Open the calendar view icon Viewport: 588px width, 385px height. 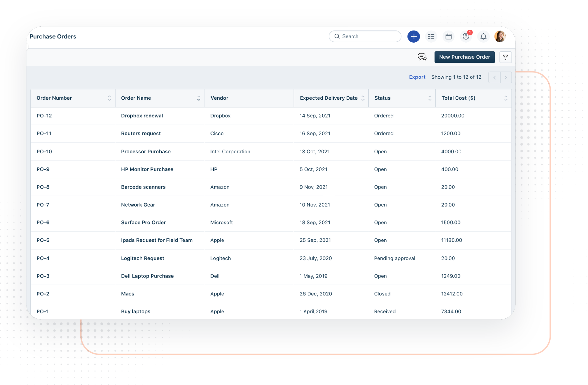448,36
